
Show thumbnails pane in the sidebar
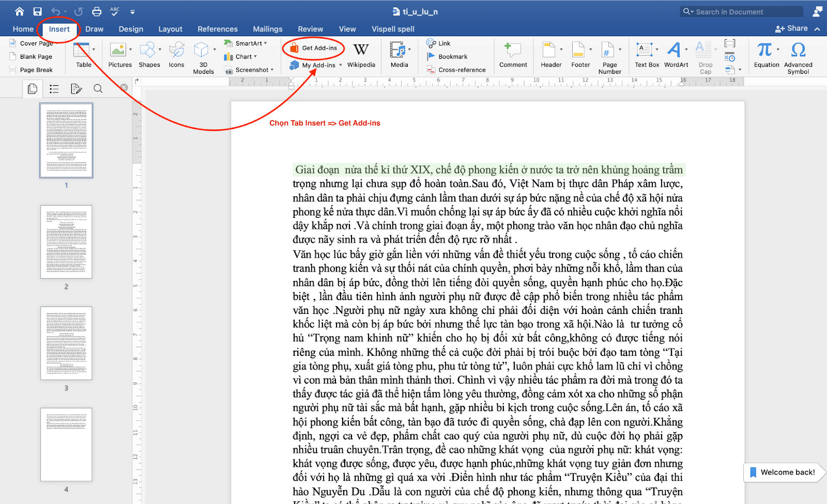click(x=32, y=89)
